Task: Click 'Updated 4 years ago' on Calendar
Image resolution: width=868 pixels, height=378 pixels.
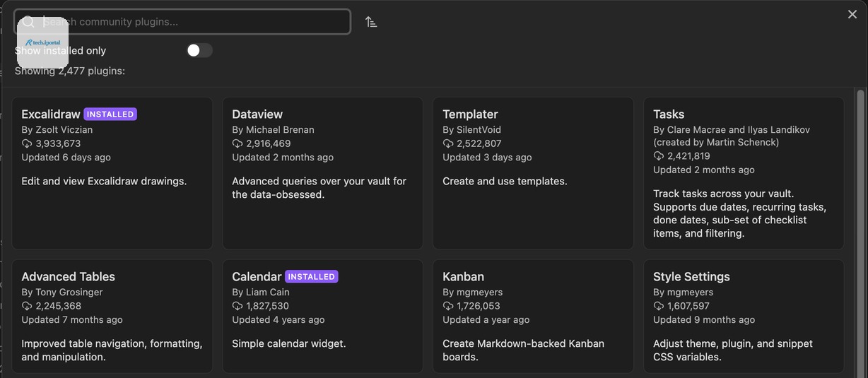Action: (x=278, y=320)
